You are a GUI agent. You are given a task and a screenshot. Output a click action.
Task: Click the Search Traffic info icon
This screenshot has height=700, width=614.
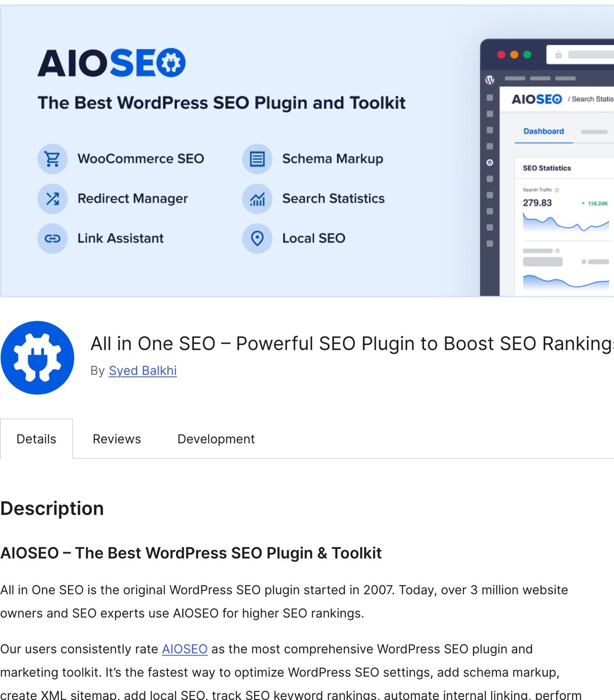(557, 190)
